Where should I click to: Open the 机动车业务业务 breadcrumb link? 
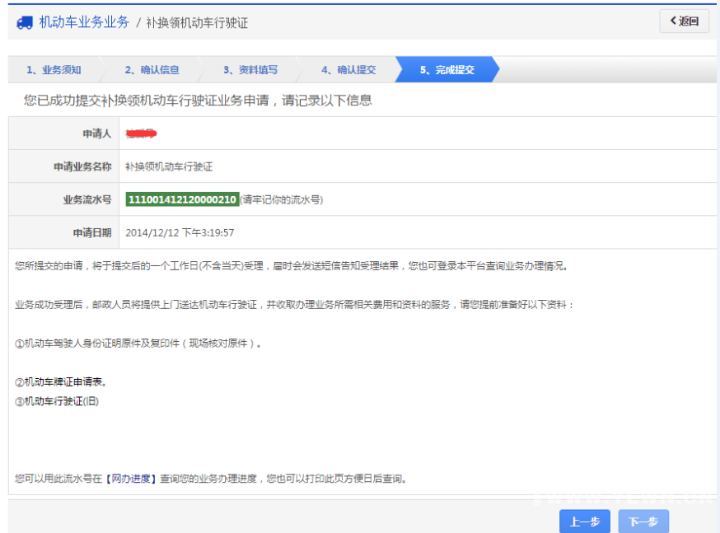84,22
